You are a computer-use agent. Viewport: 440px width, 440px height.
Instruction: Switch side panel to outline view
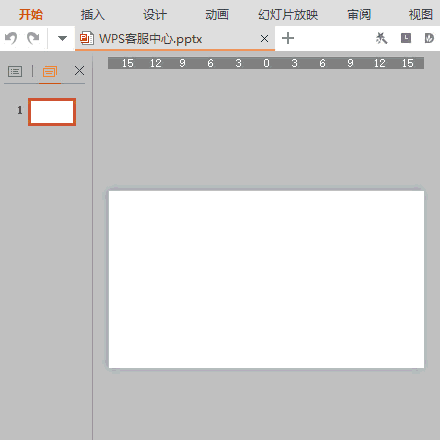pyautogui.click(x=15, y=71)
